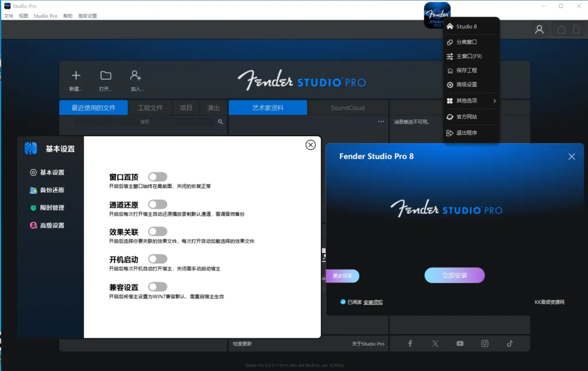The image size is (588, 371).
Task: Select 备份还原 in the settings sidebar
Action: pyautogui.click(x=47, y=190)
